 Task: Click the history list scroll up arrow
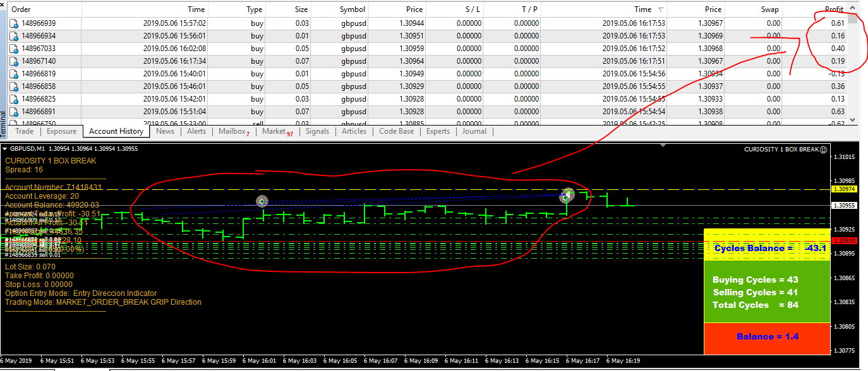point(853,9)
